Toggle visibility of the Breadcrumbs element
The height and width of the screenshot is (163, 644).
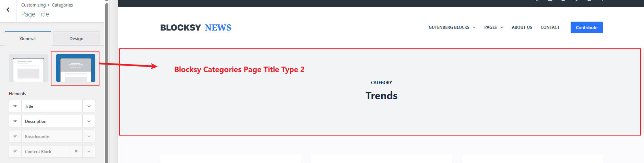tap(15, 136)
